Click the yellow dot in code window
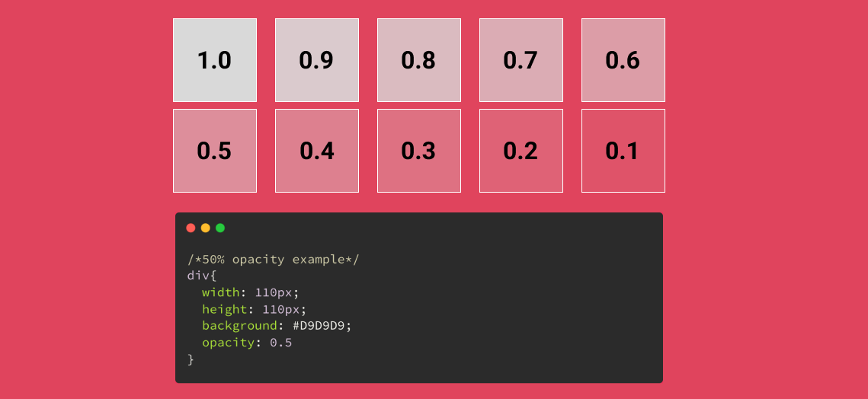The width and height of the screenshot is (868, 399). (206, 228)
